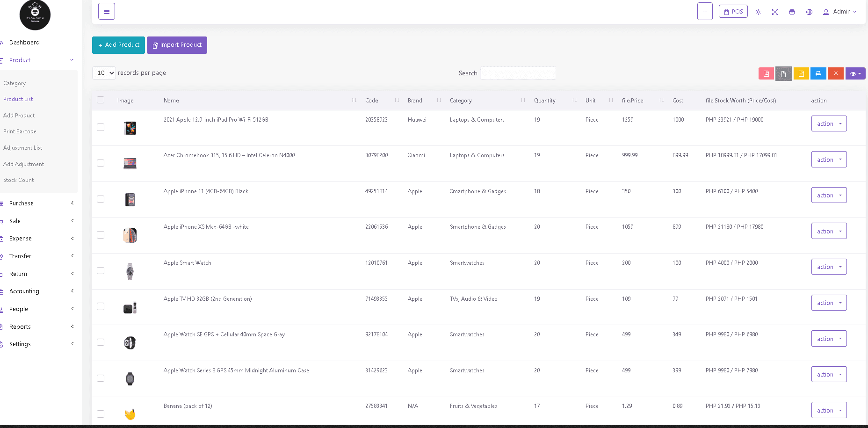
Task: Click the Import Product button
Action: [177, 45]
